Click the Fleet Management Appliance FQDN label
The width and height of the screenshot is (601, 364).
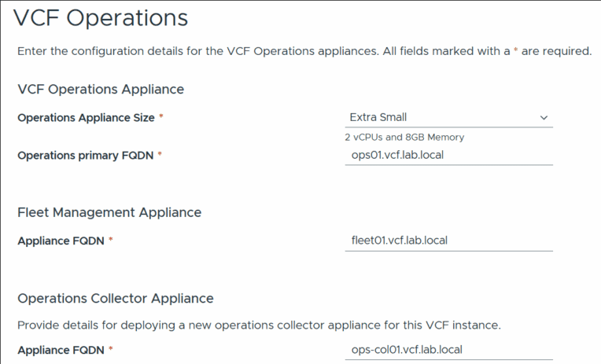[x=61, y=241]
